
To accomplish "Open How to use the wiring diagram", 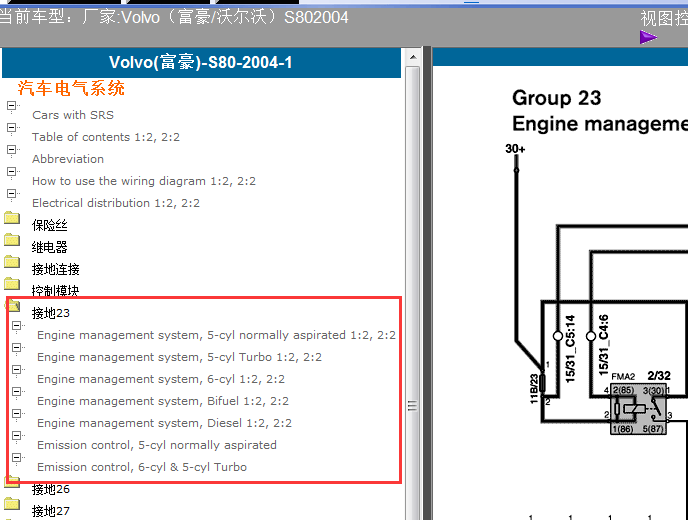I will point(144,181).
